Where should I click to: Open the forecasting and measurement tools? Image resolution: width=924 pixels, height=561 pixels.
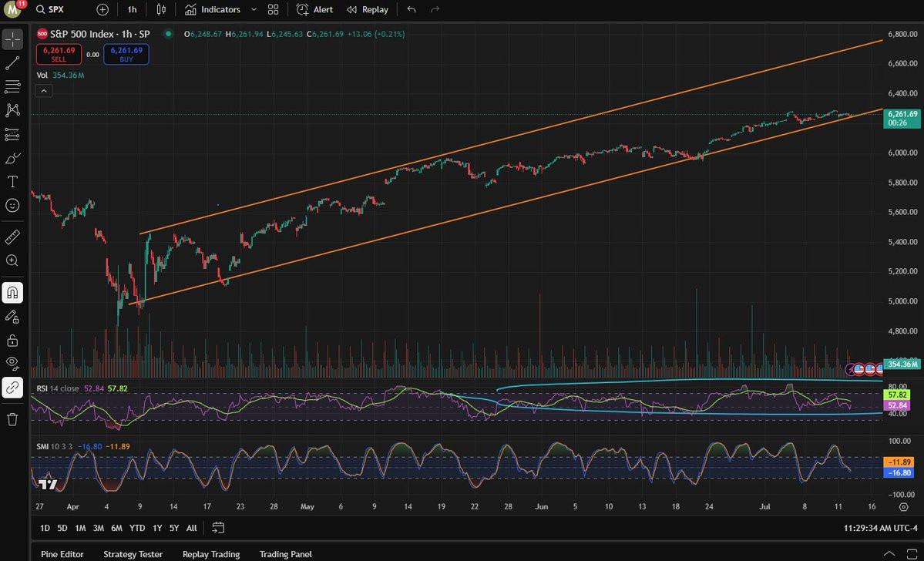coord(12,134)
